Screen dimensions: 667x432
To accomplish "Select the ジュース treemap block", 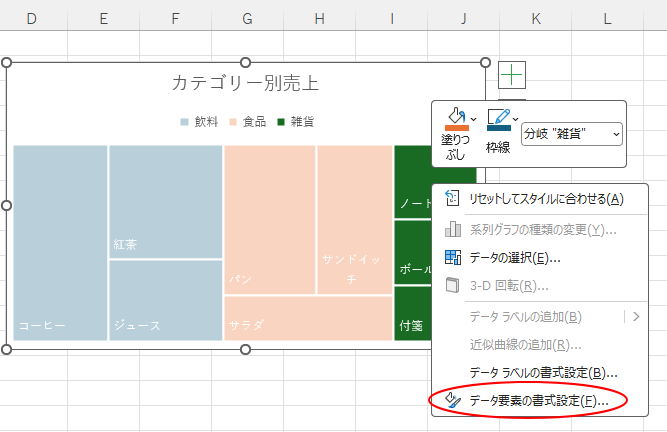I will tap(166, 300).
